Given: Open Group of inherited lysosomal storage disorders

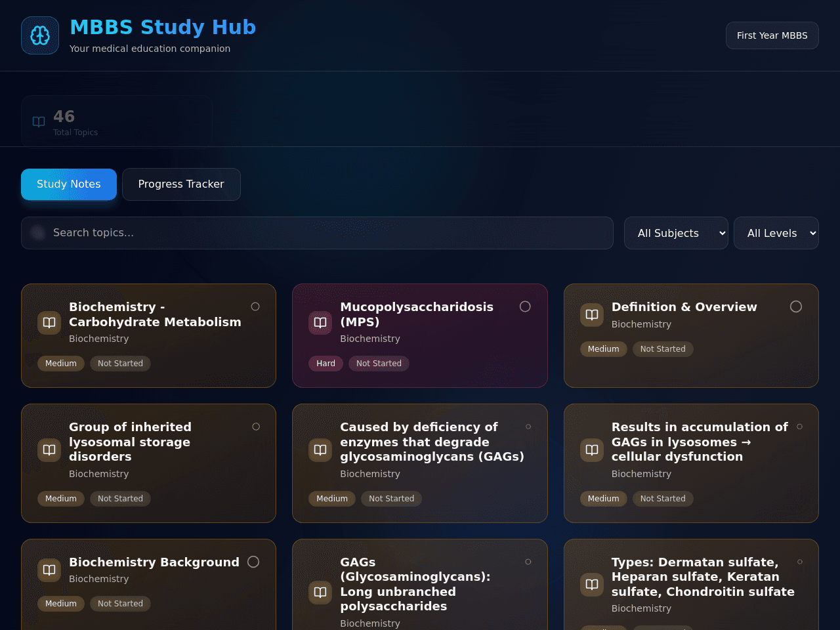Looking at the screenshot, I should [x=130, y=442].
